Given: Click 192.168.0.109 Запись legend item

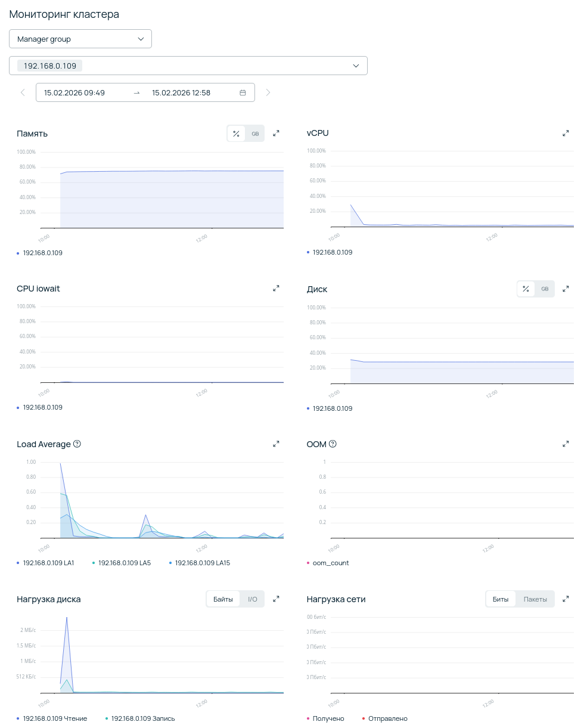Looking at the screenshot, I should click(x=142, y=718).
